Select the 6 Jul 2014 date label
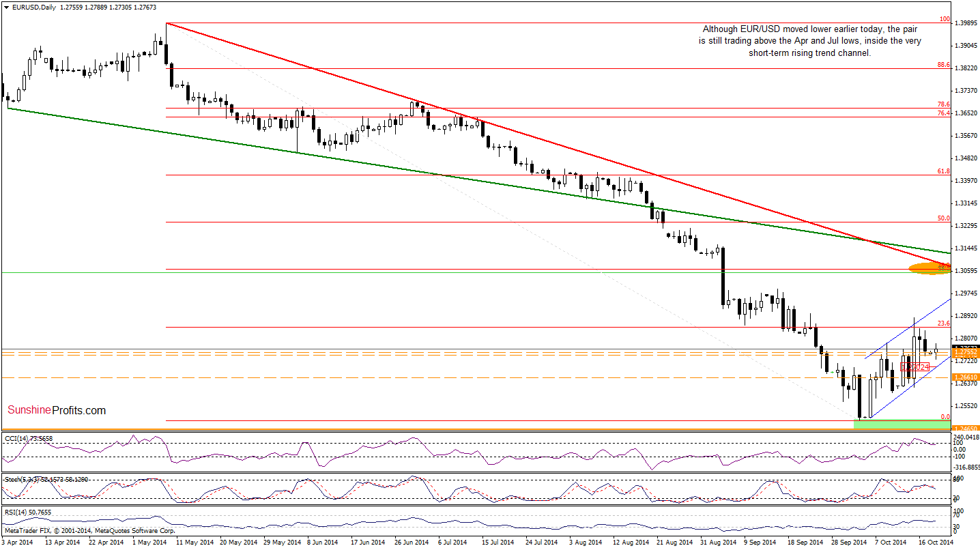The height and width of the screenshot is (548, 980). 452,542
